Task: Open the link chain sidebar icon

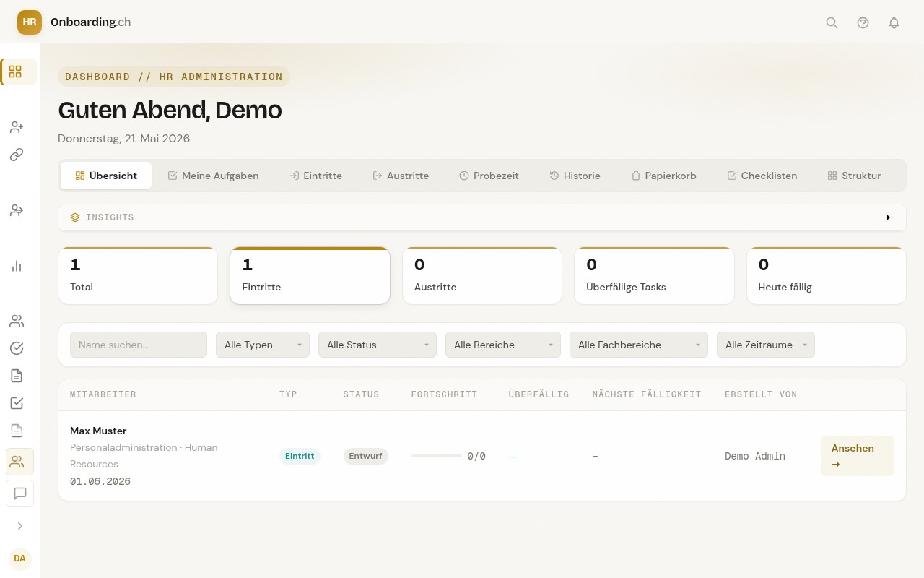Action: click(17, 155)
